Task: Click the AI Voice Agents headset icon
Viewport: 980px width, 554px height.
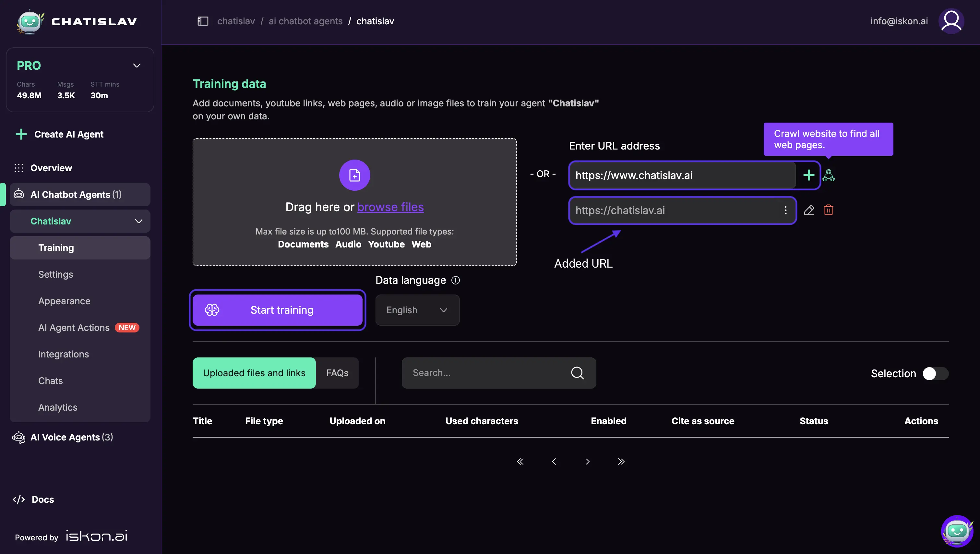Action: click(18, 437)
